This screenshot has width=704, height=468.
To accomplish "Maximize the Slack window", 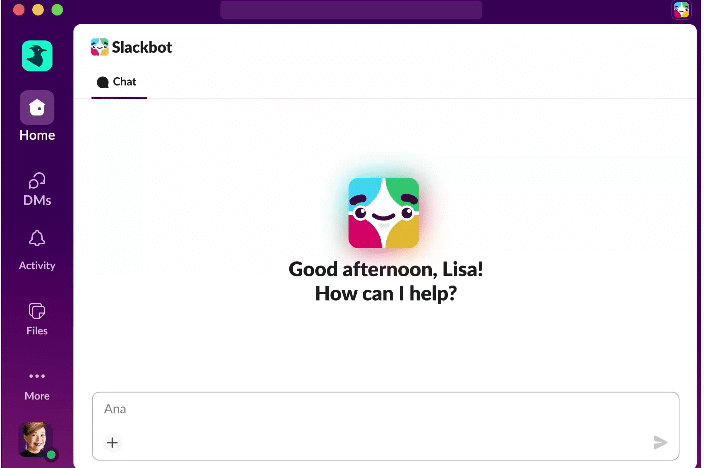I will 57,9.
